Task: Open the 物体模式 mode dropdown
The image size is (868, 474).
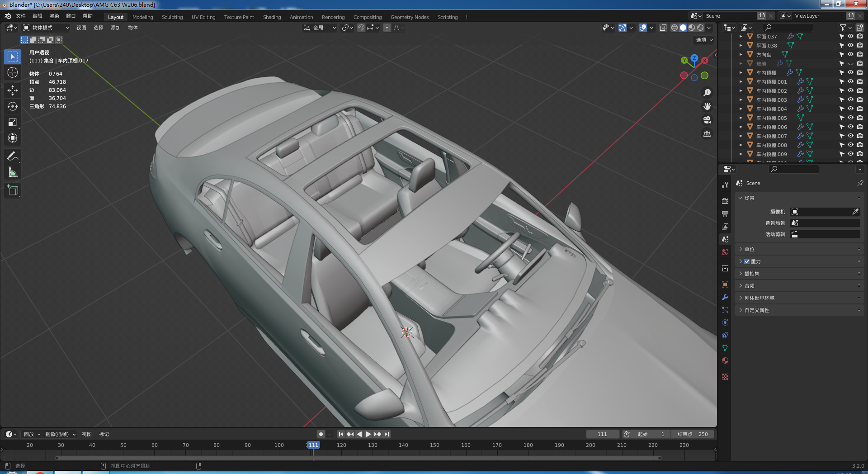Action: pyautogui.click(x=46, y=28)
